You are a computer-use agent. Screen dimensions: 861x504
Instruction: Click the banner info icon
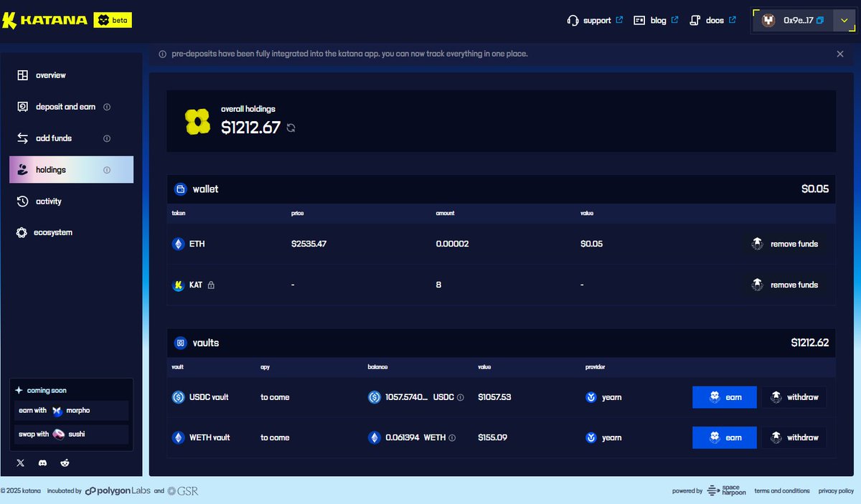point(162,54)
